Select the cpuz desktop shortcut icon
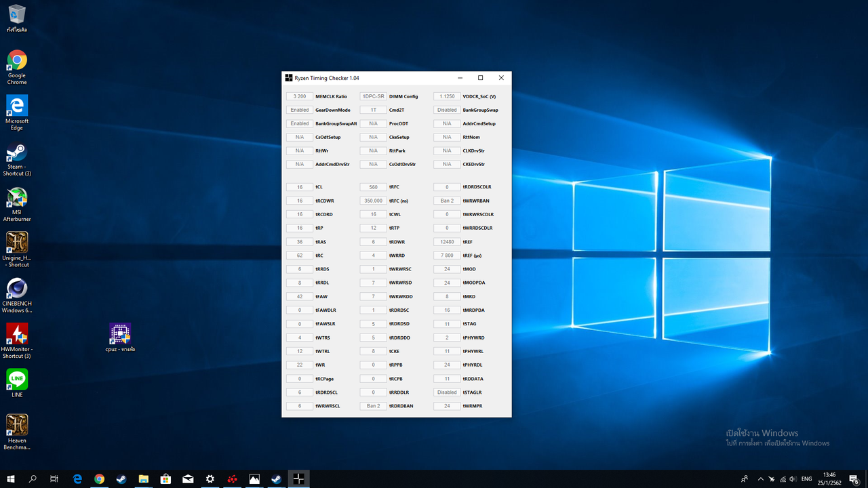Viewport: 868px width, 488px height. (x=120, y=338)
